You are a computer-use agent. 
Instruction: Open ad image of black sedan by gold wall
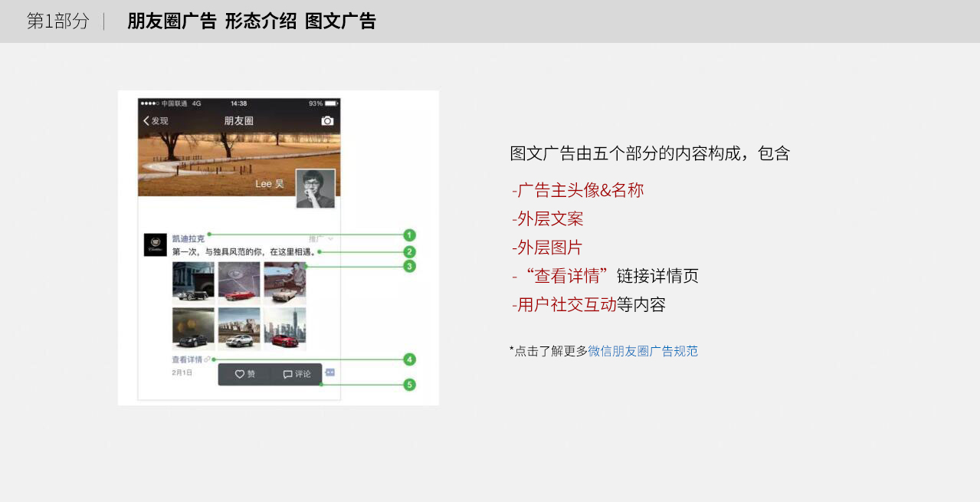(x=193, y=330)
